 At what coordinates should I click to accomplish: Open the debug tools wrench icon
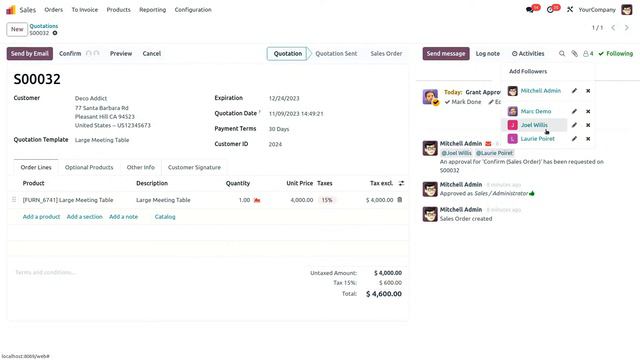[570, 9]
